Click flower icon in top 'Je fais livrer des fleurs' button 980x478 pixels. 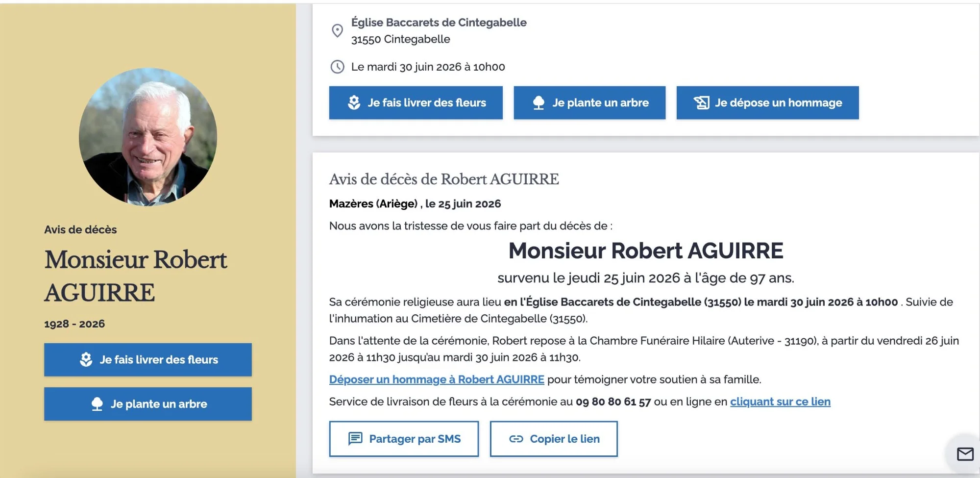click(x=354, y=102)
